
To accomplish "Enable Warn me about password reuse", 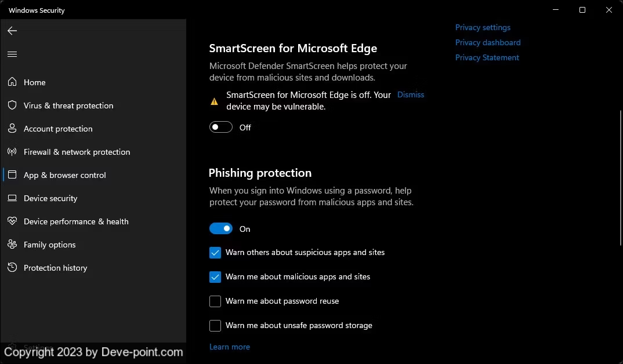I will [x=215, y=301].
